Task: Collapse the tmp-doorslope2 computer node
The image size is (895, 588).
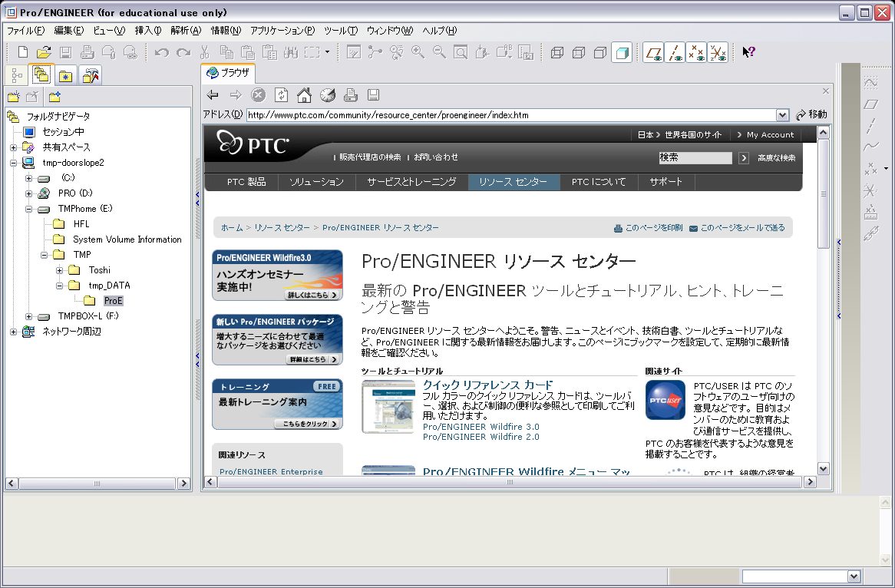Action: [x=13, y=163]
